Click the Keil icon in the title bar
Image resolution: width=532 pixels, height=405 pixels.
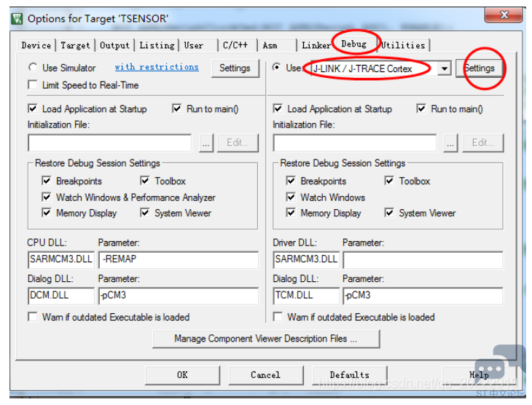point(17,19)
